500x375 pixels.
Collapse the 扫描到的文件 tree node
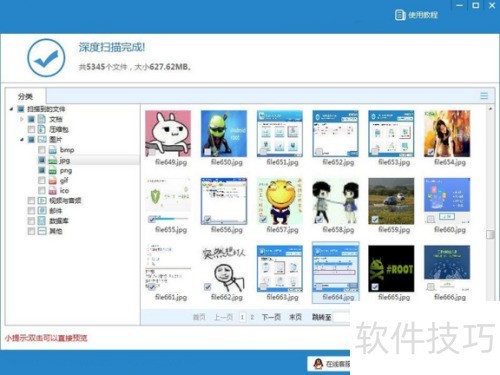12,109
